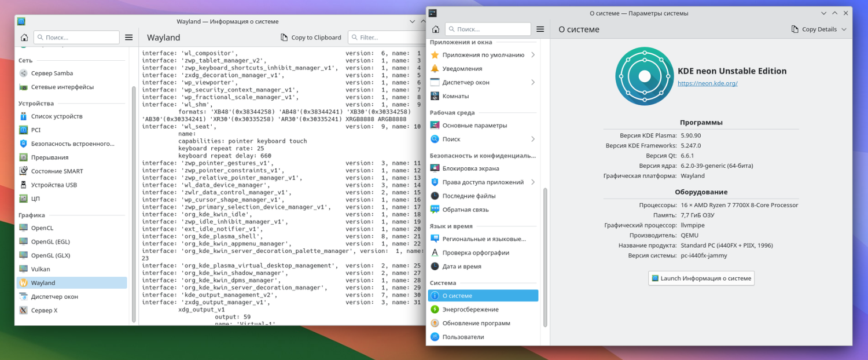Click Launch Информация о системе button
The height and width of the screenshot is (360, 868).
(701, 278)
